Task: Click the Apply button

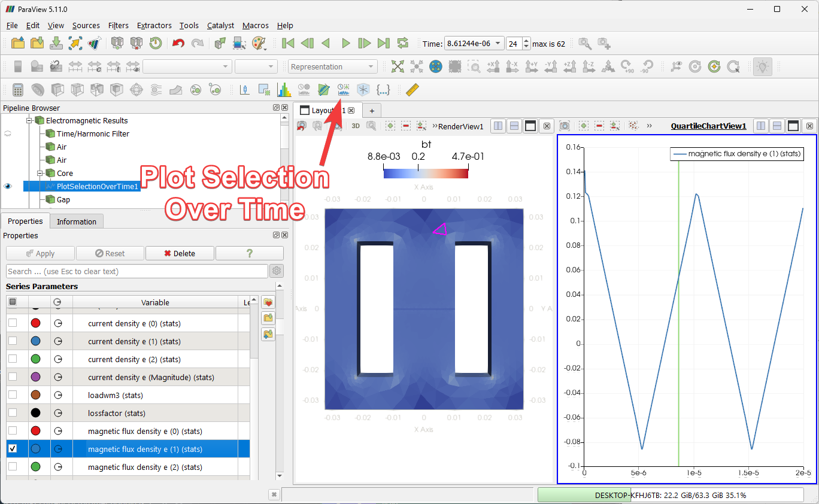Action: pos(40,253)
